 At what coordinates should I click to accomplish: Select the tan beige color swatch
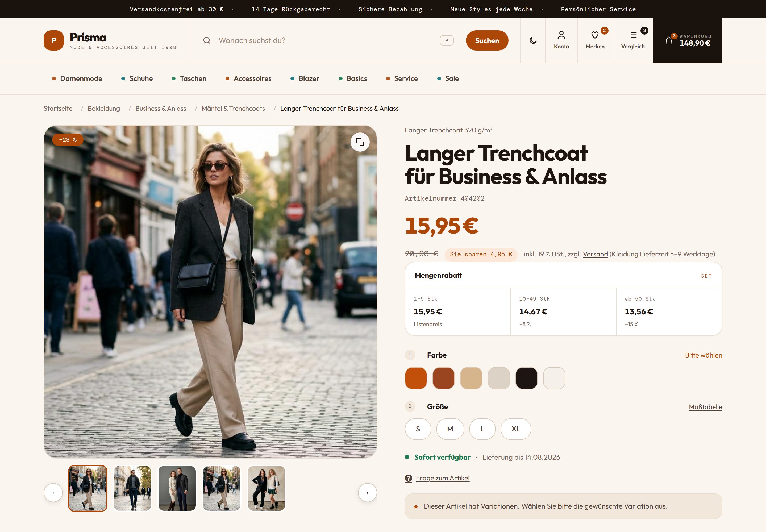[471, 378]
